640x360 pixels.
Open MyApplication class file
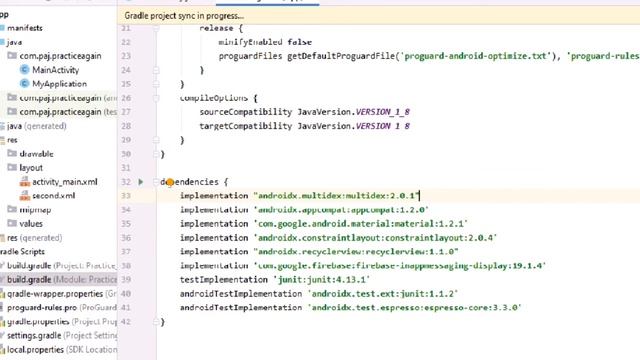point(59,84)
